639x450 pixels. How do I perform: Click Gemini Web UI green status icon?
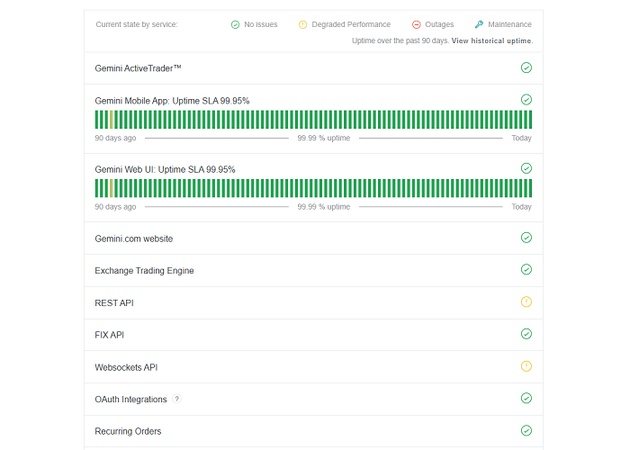526,169
